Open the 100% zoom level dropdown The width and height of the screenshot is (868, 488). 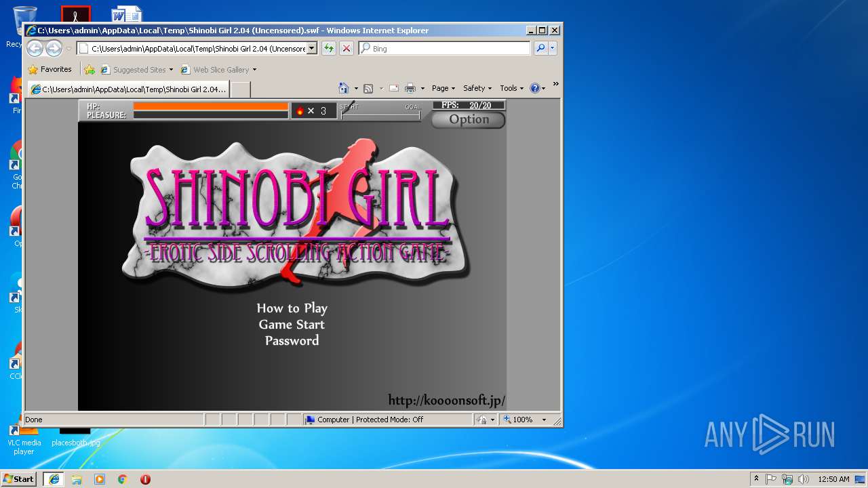pyautogui.click(x=544, y=420)
